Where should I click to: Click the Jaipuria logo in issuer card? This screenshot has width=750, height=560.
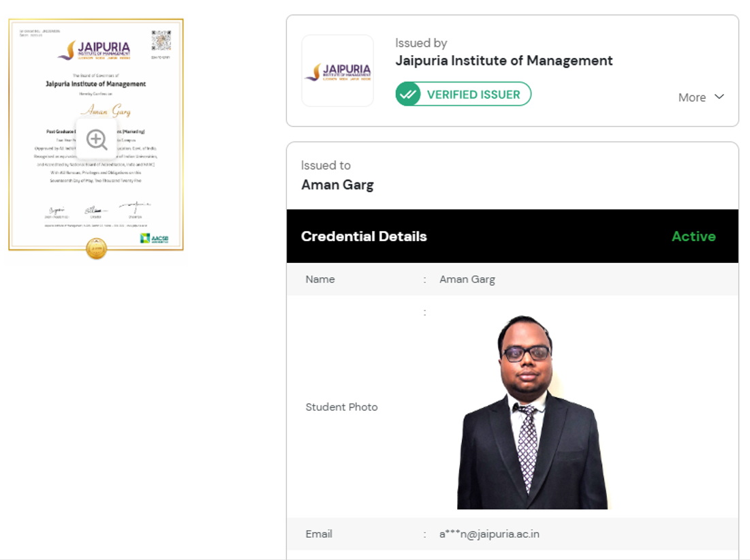[338, 72]
